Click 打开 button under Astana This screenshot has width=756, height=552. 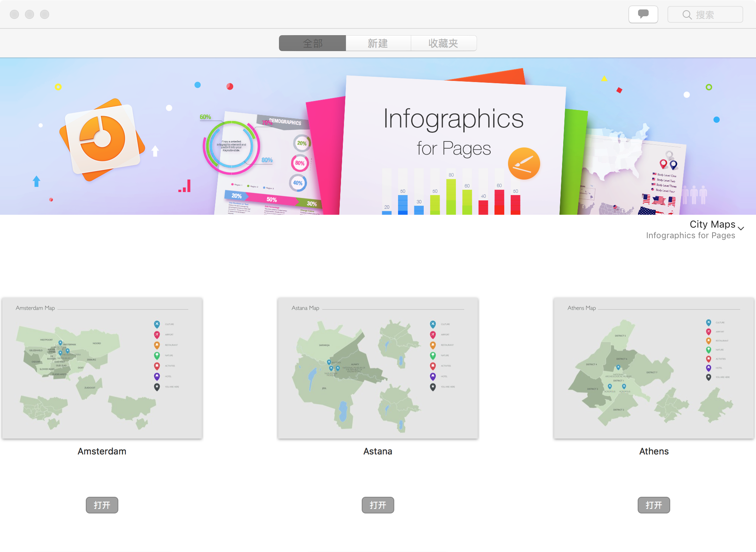click(x=378, y=505)
